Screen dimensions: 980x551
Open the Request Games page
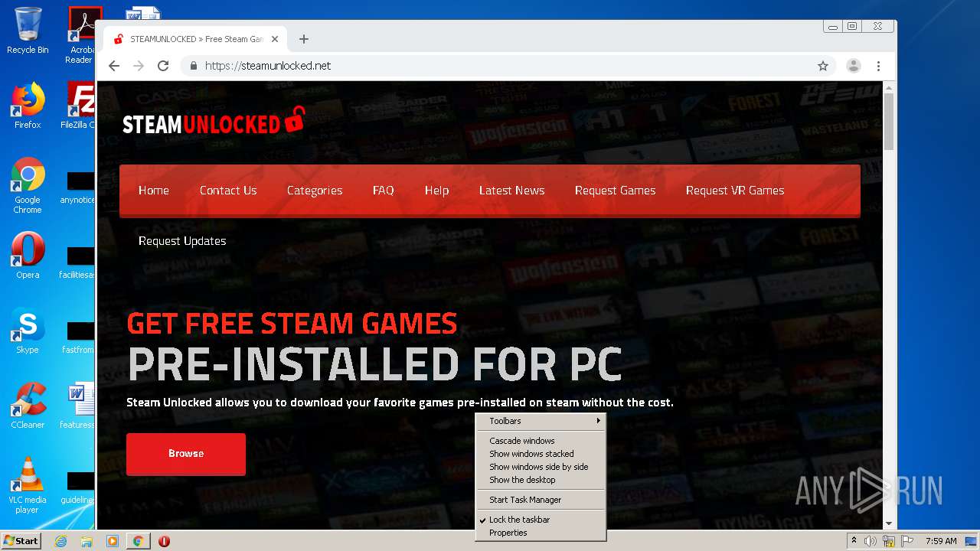(x=616, y=191)
